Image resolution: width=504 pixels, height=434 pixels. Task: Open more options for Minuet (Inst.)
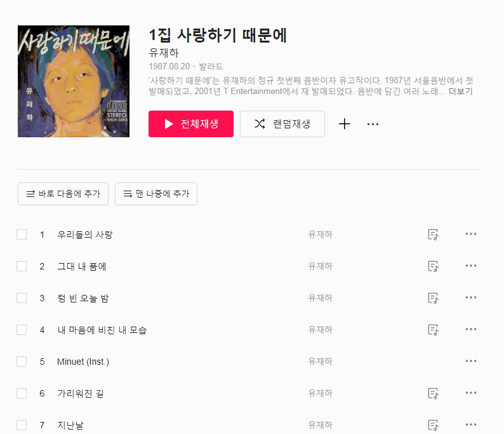click(471, 361)
